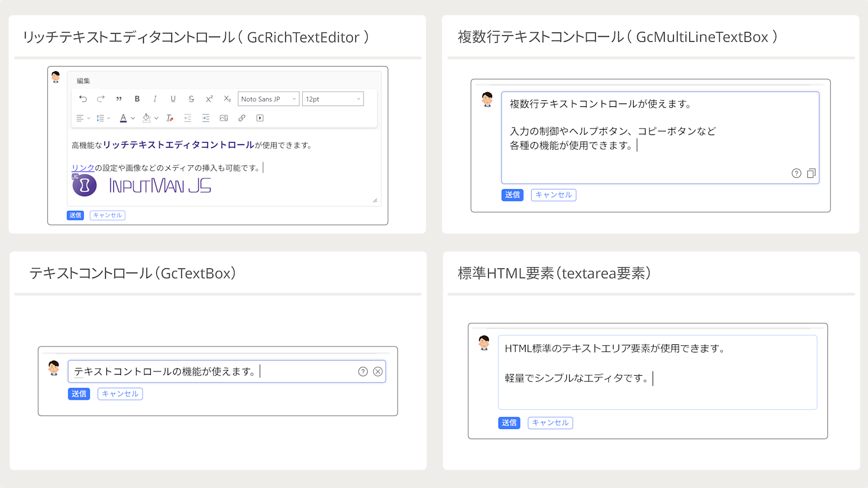Click the decrease indent icon
Image resolution: width=868 pixels, height=488 pixels.
188,118
